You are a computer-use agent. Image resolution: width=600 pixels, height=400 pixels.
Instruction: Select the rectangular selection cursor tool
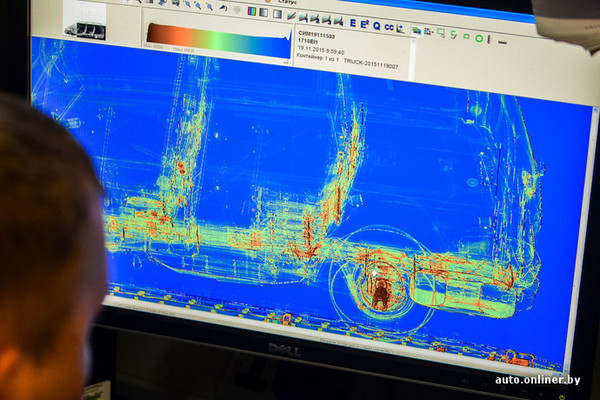click(441, 33)
